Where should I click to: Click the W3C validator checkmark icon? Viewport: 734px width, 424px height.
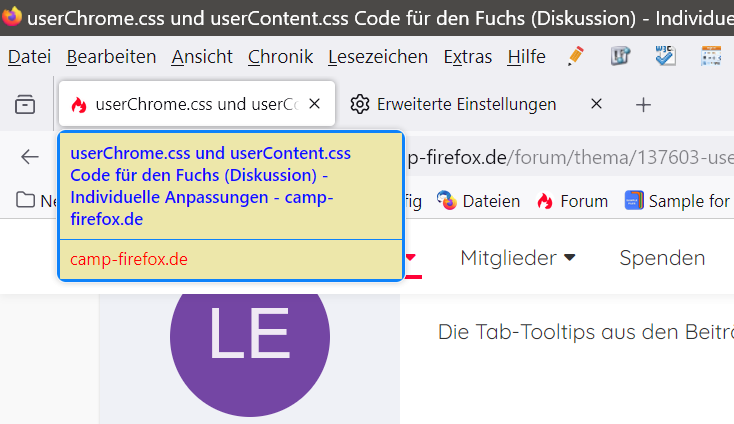pyautogui.click(x=664, y=56)
